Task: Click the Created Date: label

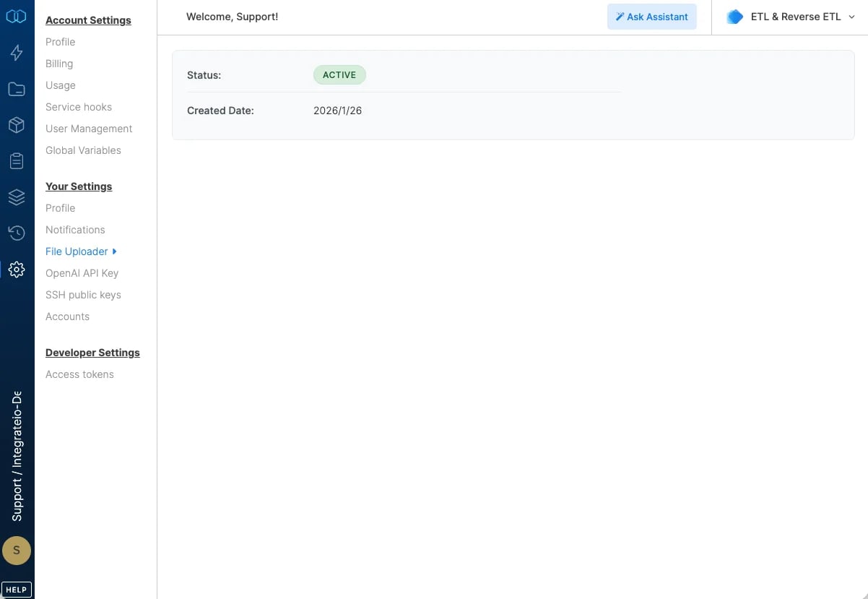Action: tap(220, 111)
